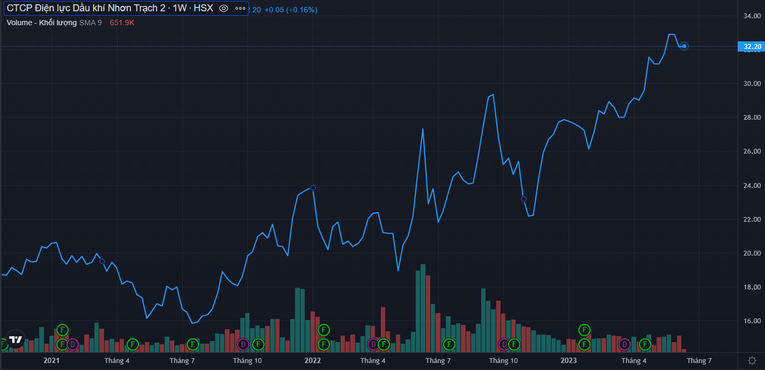Viewport: 765px width, 370px height.
Task: Click the F marker near Tháng 7 2022
Action: click(x=449, y=345)
